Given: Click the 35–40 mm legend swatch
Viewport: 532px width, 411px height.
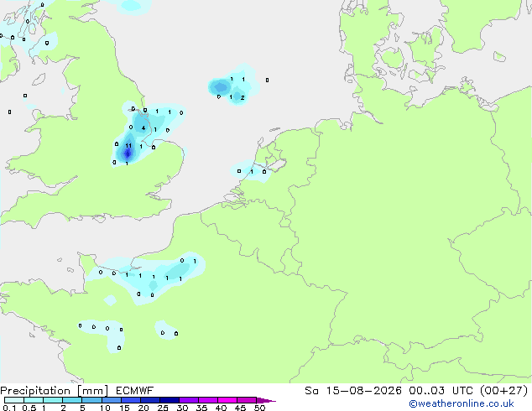Looking at the screenshot, I should (x=207, y=400).
